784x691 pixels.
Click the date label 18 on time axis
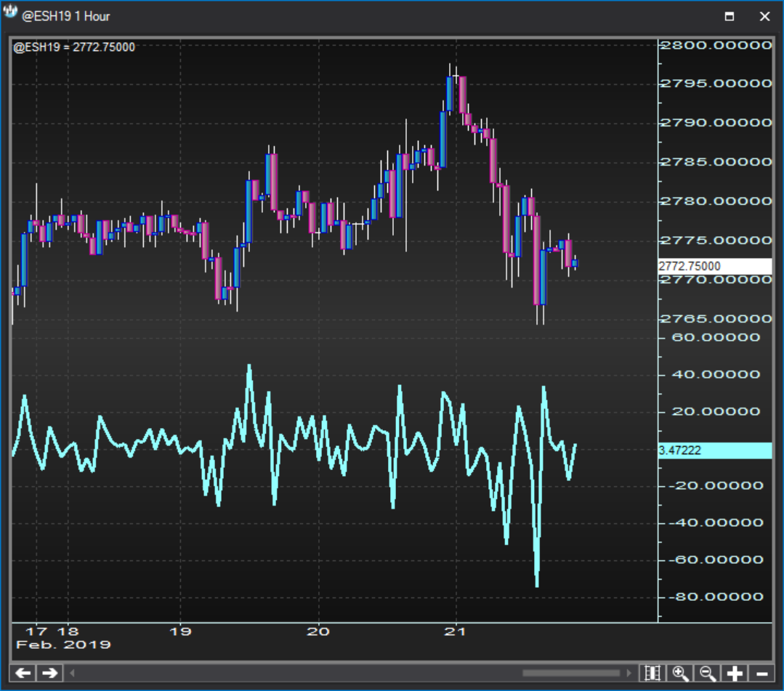[68, 631]
